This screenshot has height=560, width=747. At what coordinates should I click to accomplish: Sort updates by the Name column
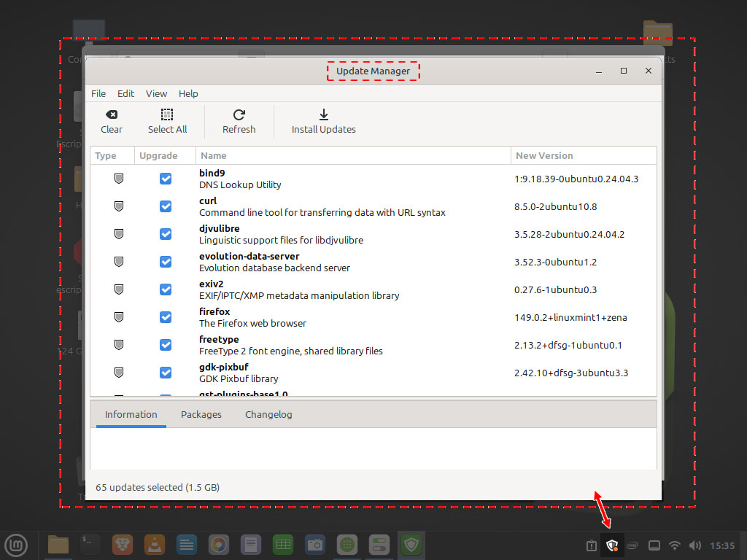click(212, 155)
